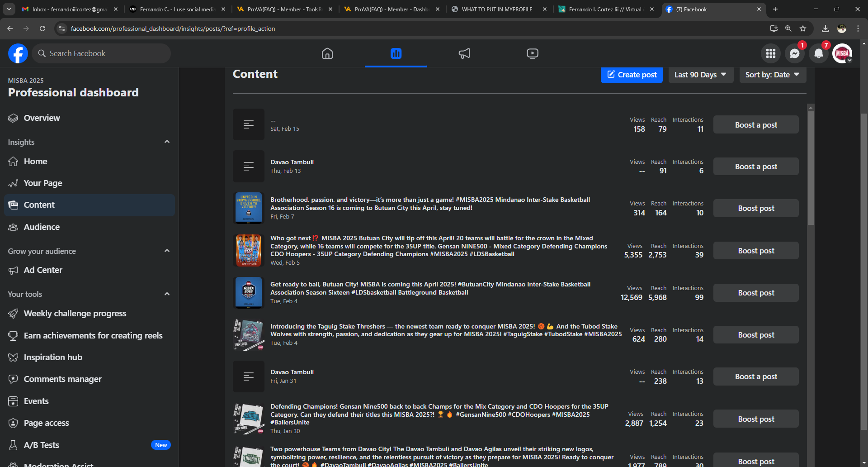This screenshot has width=868, height=467.
Task: Click the Weekly challenge progress rocket icon
Action: [13, 314]
